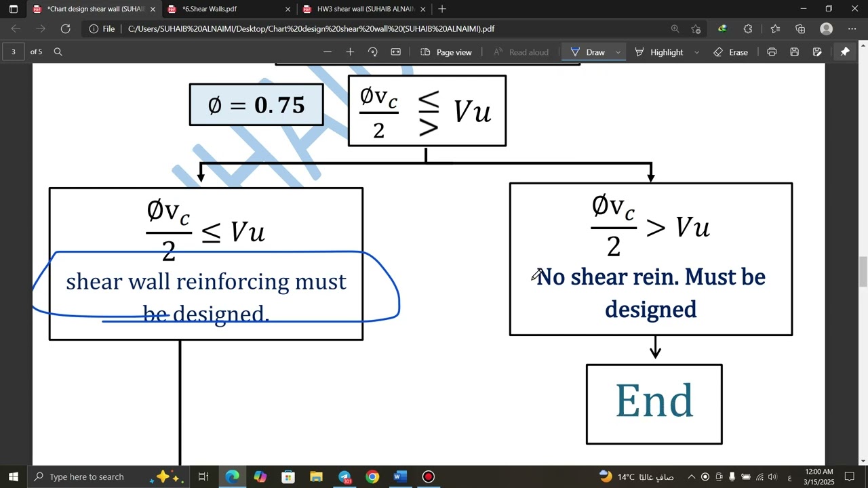Image resolution: width=868 pixels, height=488 pixels.
Task: Open Microsoft Store from the taskbar
Action: click(288, 476)
